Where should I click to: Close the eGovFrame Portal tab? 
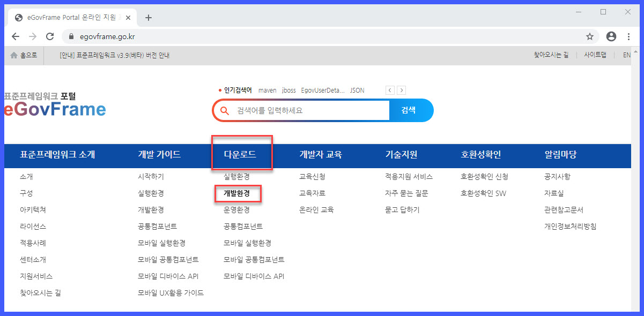129,17
